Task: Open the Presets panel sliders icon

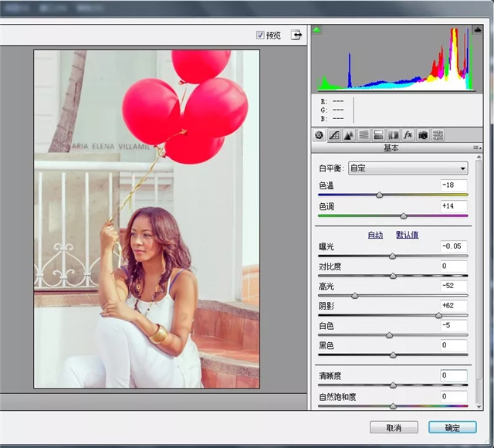Action: (x=438, y=135)
